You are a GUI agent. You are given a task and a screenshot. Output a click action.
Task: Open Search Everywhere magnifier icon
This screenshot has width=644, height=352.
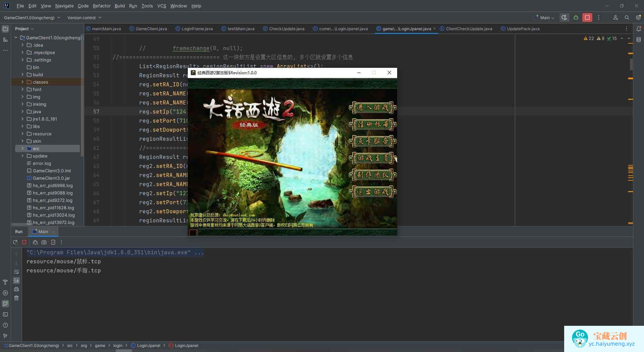627,17
